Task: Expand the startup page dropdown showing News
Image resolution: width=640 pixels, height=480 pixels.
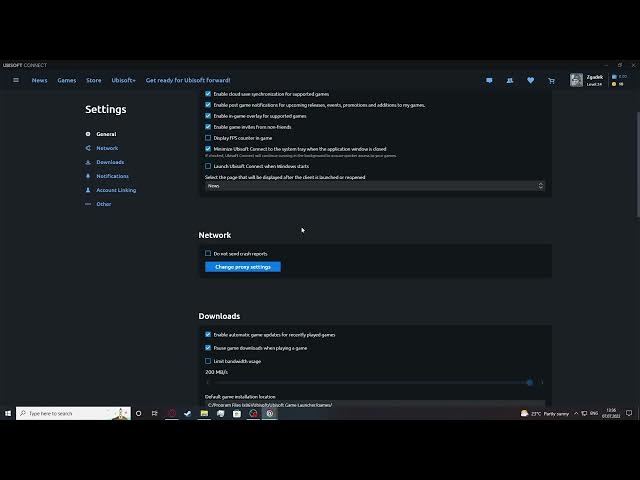Action: tap(375, 186)
